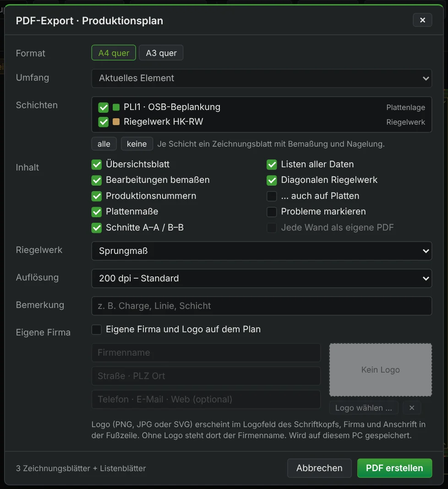This screenshot has width=448, height=489.
Task: Open the Umfang dropdown showing Aktuelles Element
Action: (262, 78)
